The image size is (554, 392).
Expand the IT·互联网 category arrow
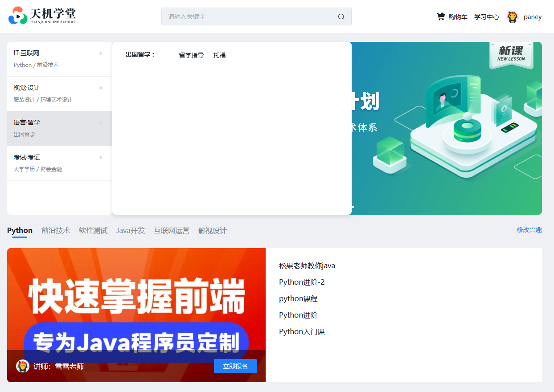[101, 53]
